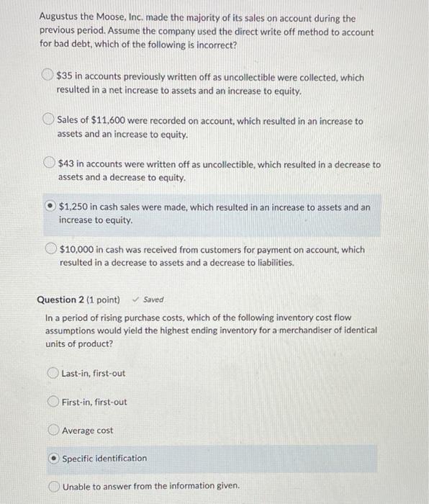Click the selected $1,250 cash sales radio
The height and width of the screenshot is (504, 429).
pyautogui.click(x=50, y=206)
